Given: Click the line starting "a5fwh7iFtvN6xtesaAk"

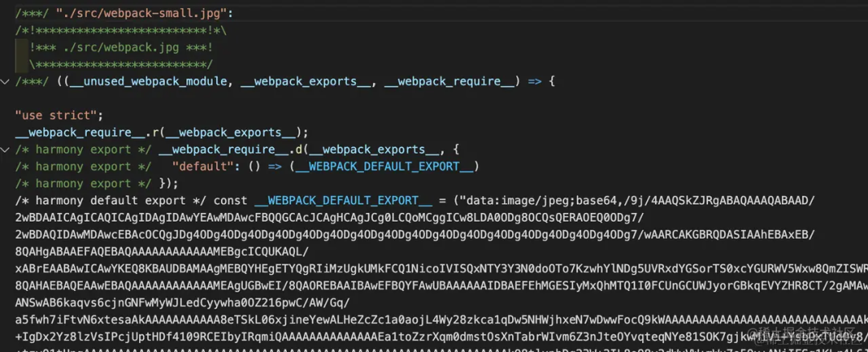Looking at the screenshot, I should coord(442,321).
